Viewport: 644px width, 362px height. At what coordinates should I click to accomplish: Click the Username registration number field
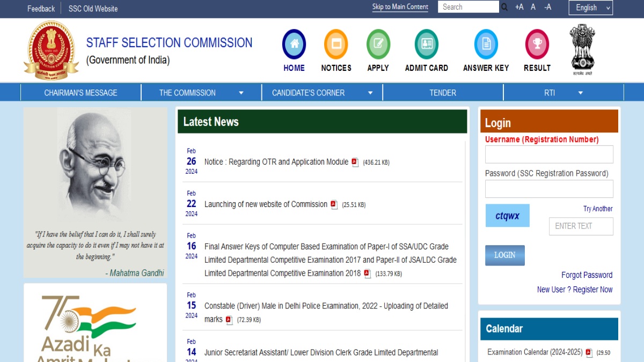548,154
